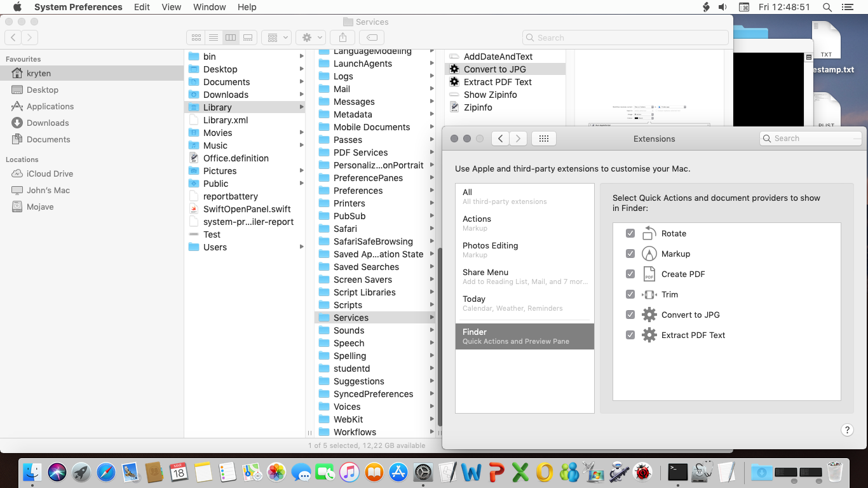Open Safari from the Dock
868x488 pixels.
pyautogui.click(x=106, y=472)
